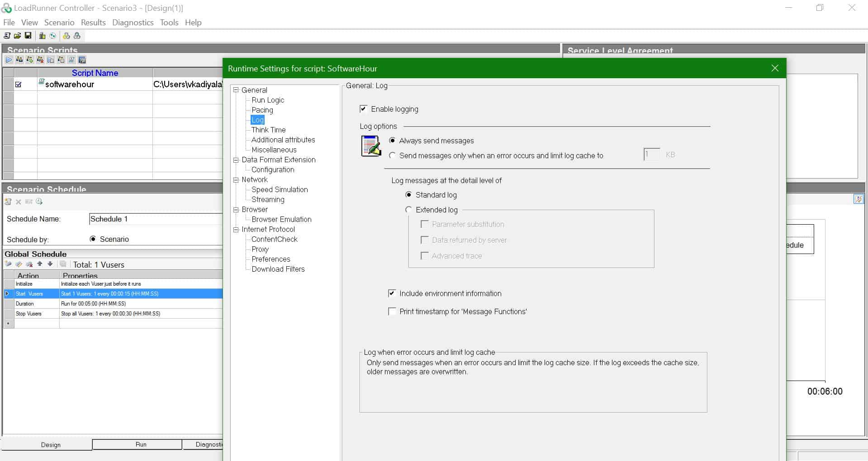Open Scenario menu

pos(59,23)
